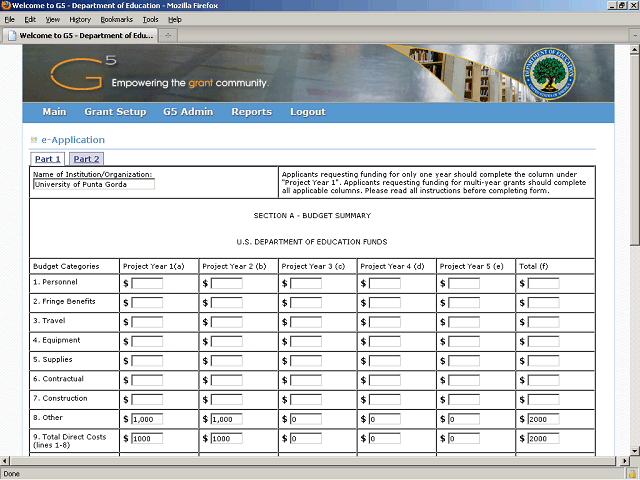Screen dimensions: 640x480
Task: Go to the G5 Admin section
Action: 188,112
